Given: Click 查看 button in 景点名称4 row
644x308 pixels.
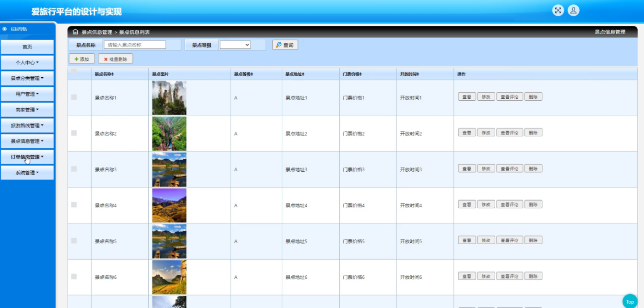Looking at the screenshot, I should (466, 205).
